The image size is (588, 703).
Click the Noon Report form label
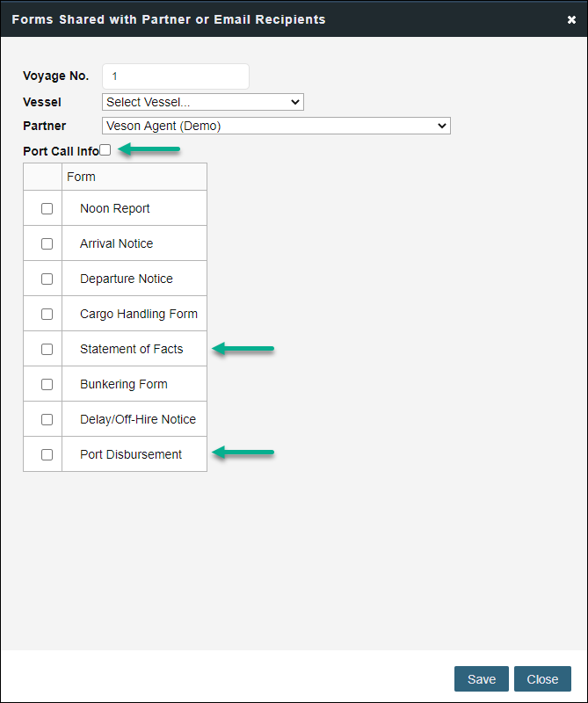pos(115,208)
